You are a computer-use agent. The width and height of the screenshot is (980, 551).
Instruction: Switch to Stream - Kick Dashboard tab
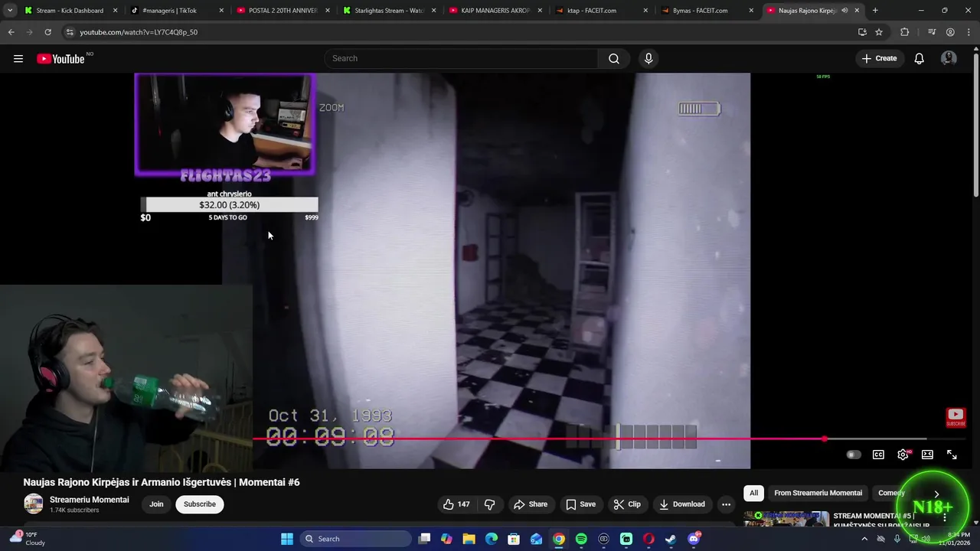tap(70, 11)
